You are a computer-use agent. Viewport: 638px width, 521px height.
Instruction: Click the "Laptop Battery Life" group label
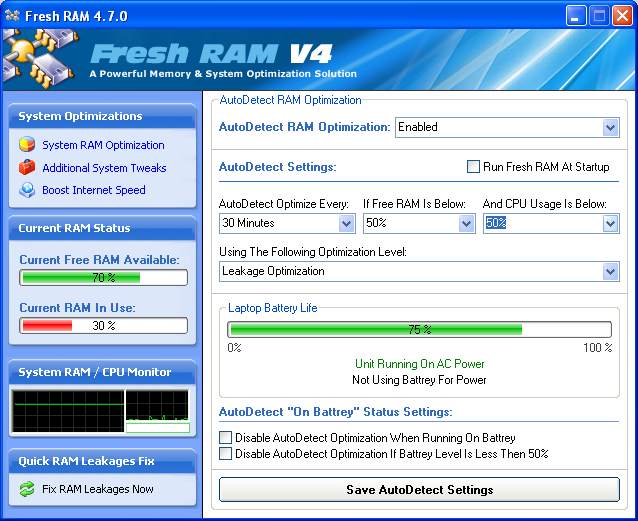click(x=273, y=308)
